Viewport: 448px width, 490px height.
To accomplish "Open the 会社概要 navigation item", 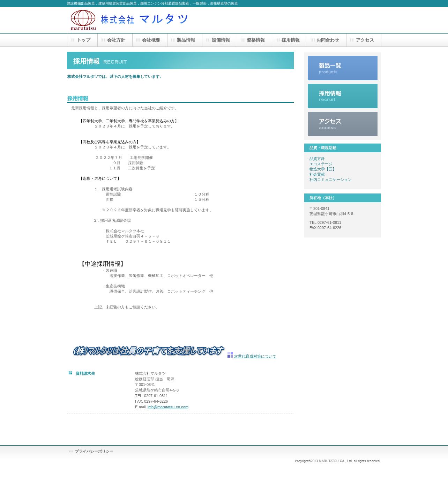I will click(x=150, y=40).
